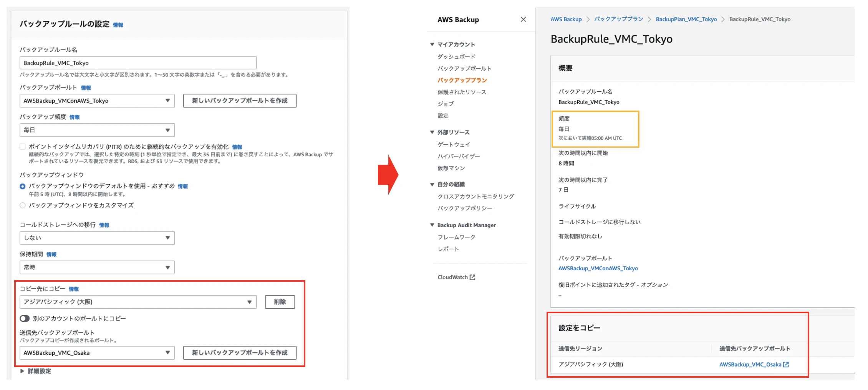Click the BackupRule_VMC_Tokyo breadcrumb text

coord(760,19)
